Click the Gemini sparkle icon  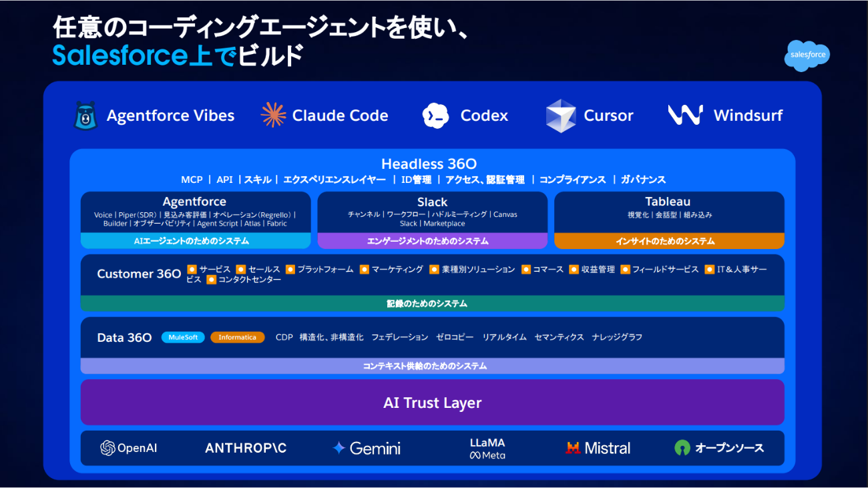point(339,448)
